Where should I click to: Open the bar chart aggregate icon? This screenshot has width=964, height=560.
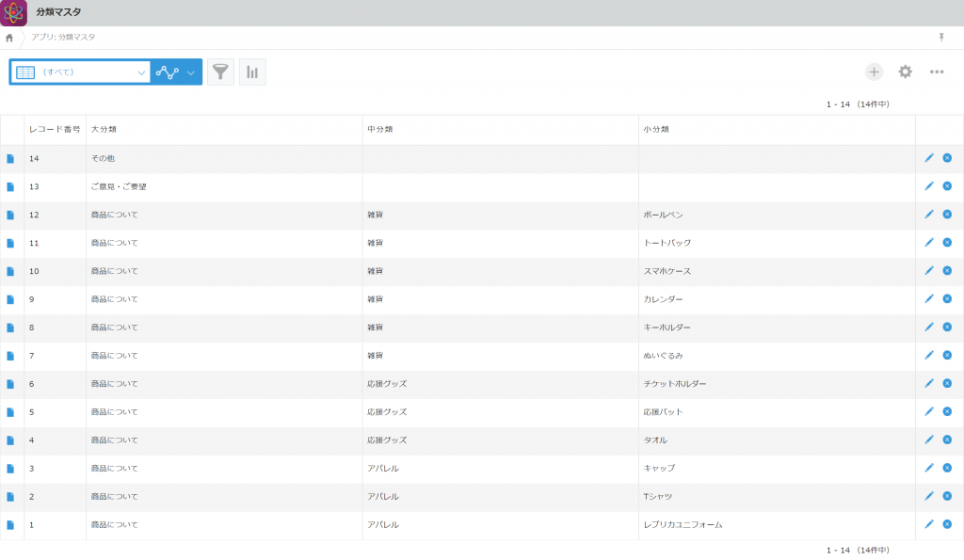(252, 72)
